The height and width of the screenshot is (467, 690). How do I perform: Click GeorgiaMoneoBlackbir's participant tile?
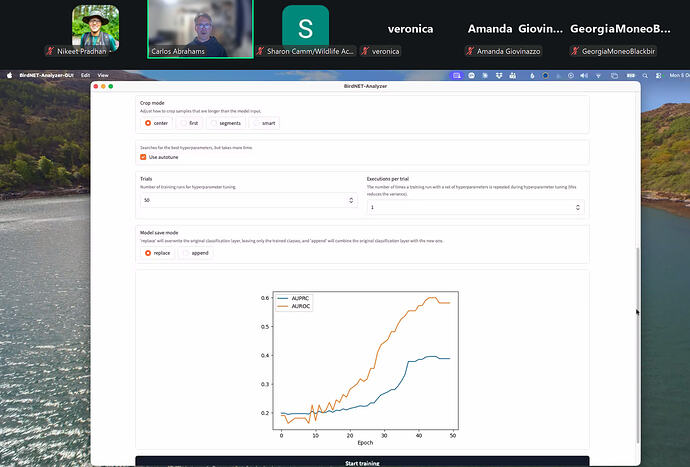click(620, 29)
